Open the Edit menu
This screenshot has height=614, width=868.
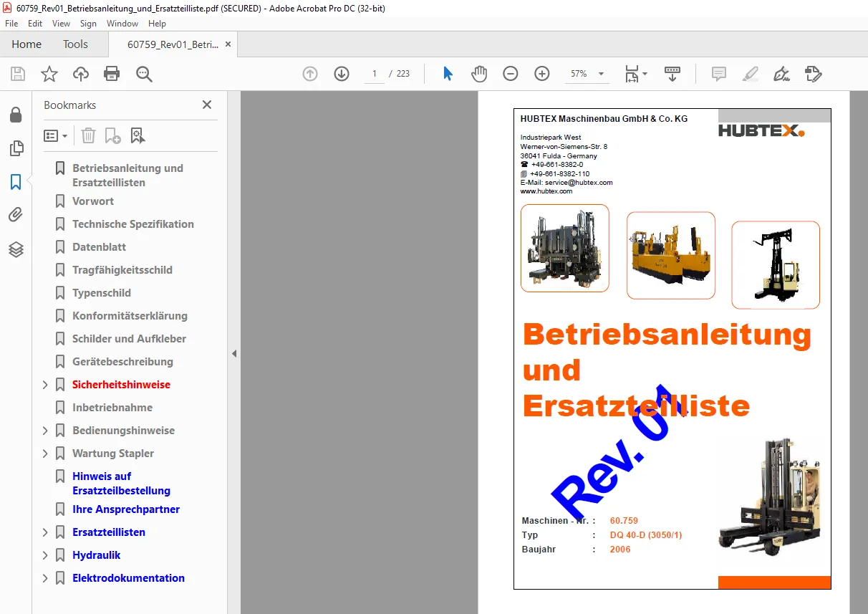tap(35, 24)
